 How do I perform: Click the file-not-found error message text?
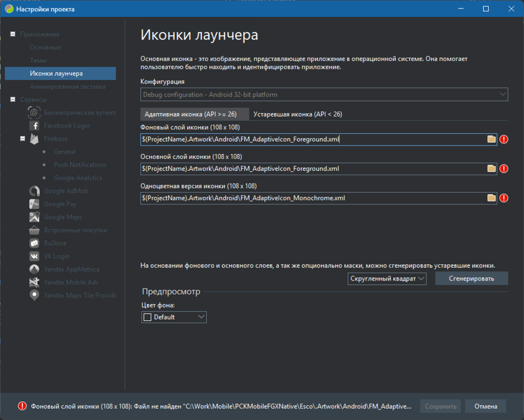pyautogui.click(x=221, y=407)
